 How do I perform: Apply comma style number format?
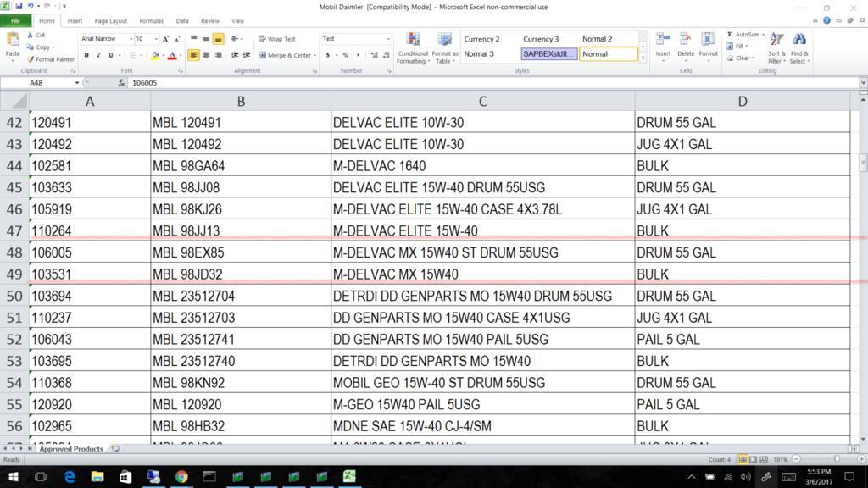(359, 55)
